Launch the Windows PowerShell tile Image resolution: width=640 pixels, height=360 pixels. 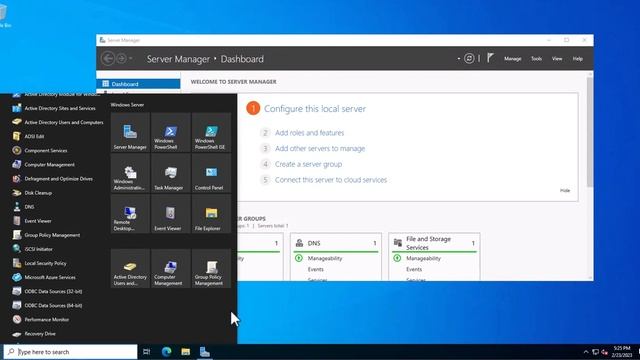(x=171, y=132)
